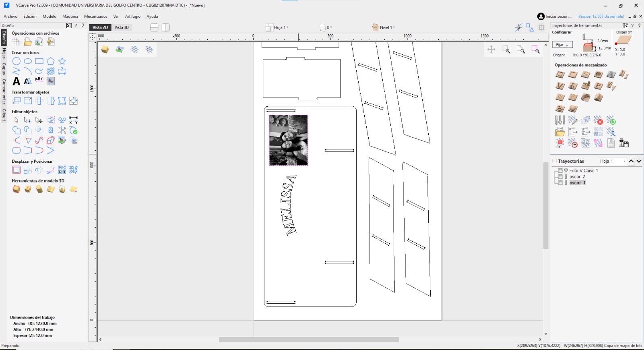
Task: Click the scissors Trim vectors tool
Action: (x=62, y=130)
